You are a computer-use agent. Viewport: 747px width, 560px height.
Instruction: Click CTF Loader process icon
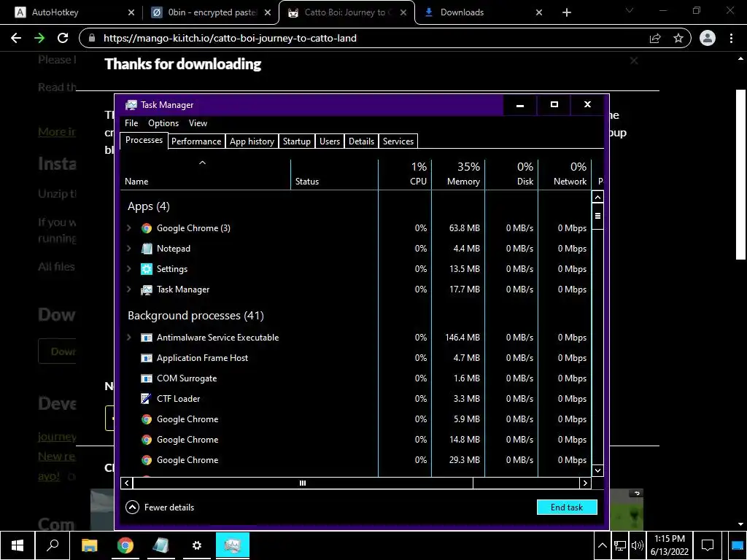[x=146, y=399]
